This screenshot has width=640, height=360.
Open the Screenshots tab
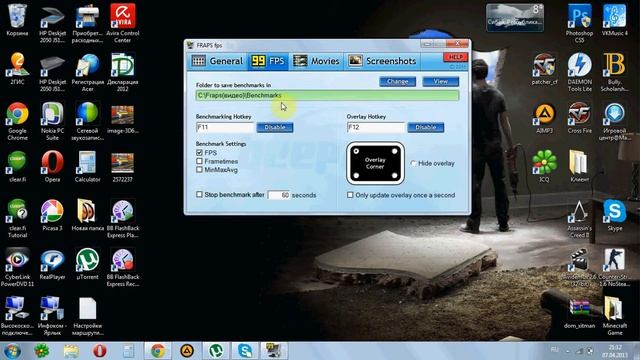point(382,61)
